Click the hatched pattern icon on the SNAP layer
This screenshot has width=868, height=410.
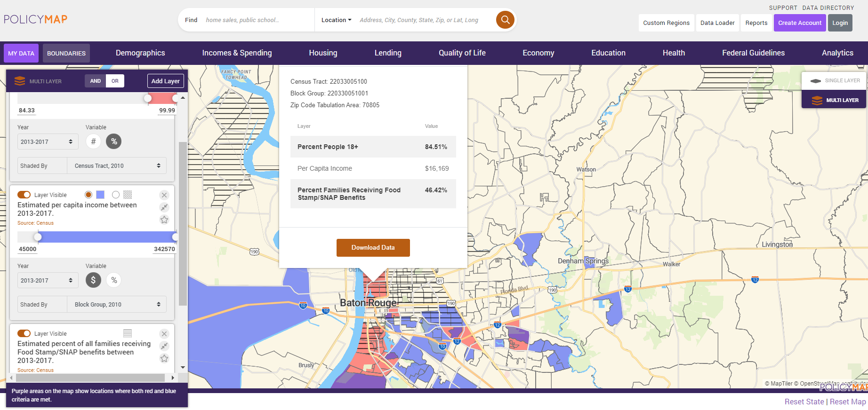128,333
